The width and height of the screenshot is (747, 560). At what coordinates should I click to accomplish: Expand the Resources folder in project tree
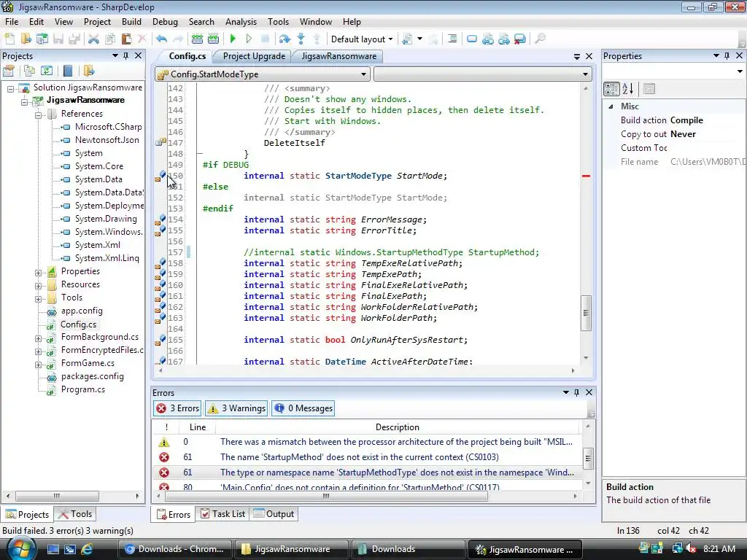click(39, 284)
